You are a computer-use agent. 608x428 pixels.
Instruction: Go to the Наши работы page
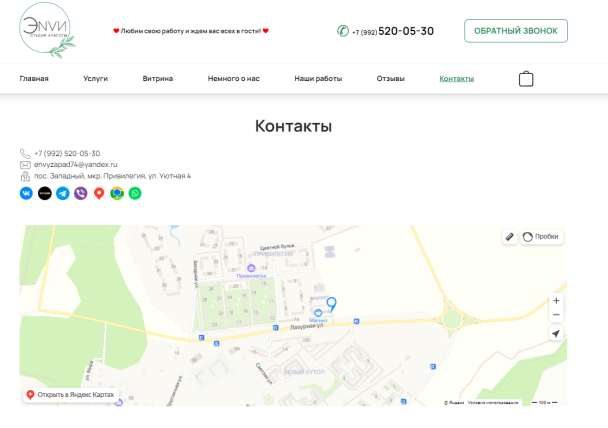coord(318,78)
